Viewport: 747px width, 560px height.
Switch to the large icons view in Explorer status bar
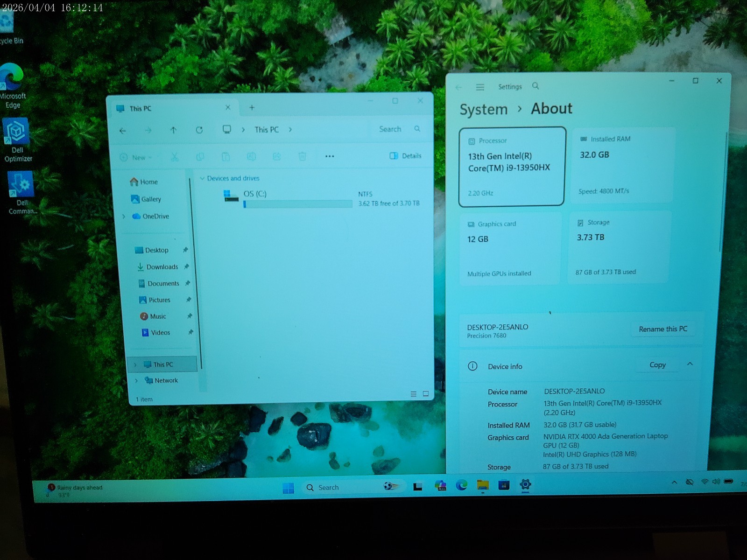click(426, 394)
